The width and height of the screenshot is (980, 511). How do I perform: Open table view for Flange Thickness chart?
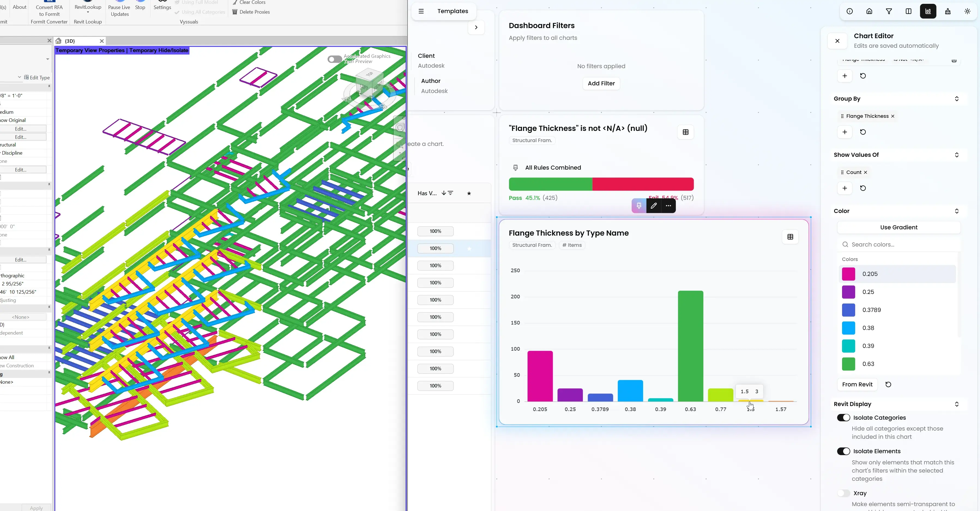click(x=790, y=237)
